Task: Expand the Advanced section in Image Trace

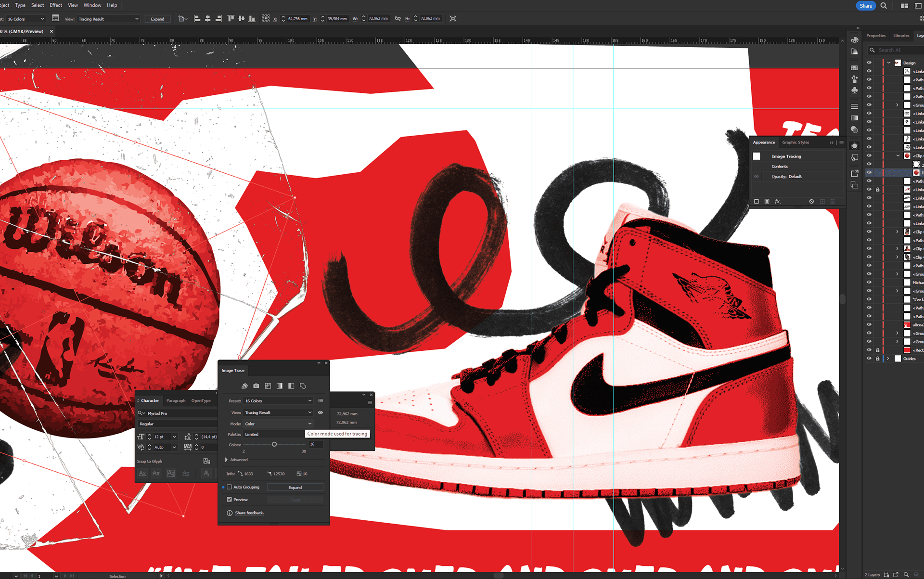Action: pyautogui.click(x=227, y=460)
